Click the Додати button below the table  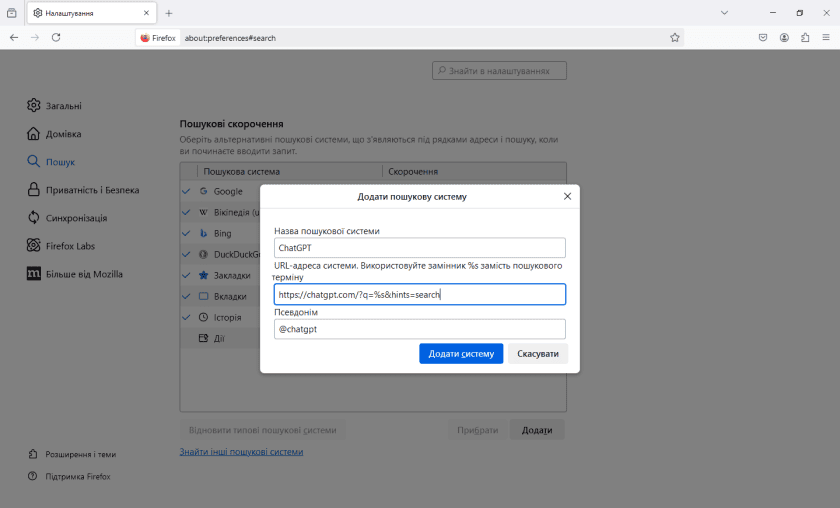[537, 430]
